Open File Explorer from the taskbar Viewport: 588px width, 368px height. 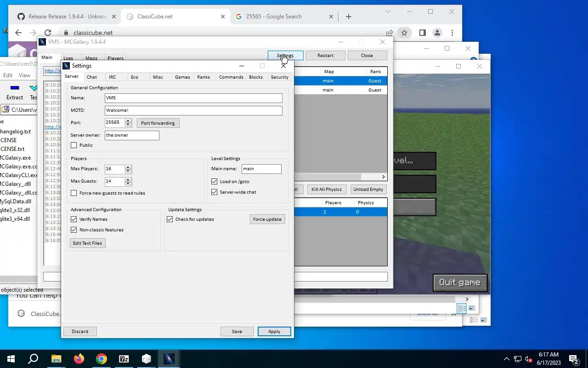coord(56,359)
